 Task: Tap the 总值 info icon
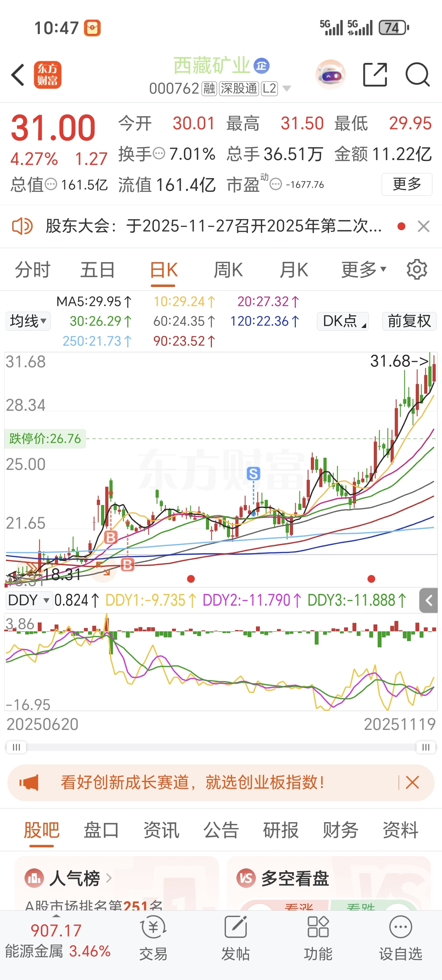pyautogui.click(x=51, y=184)
